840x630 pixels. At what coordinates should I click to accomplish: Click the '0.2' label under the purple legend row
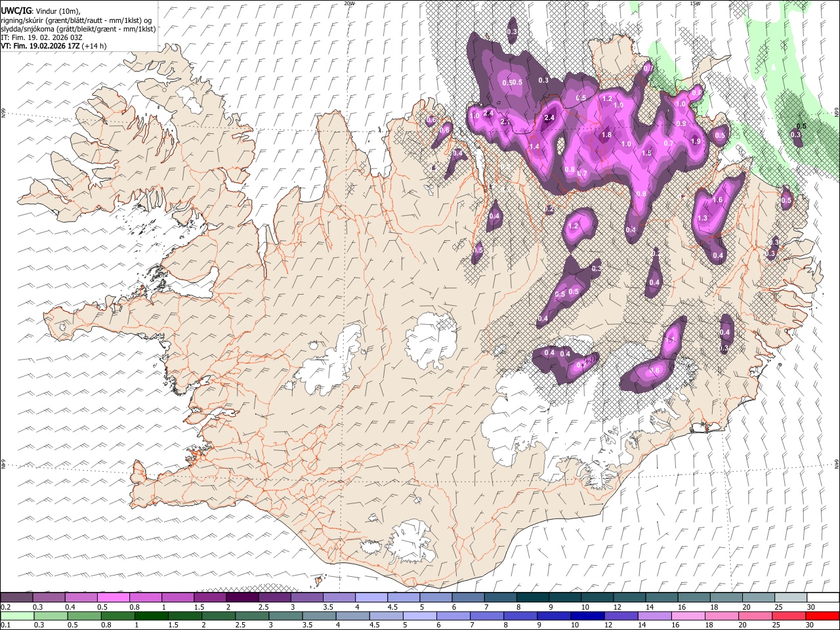pos(5,607)
